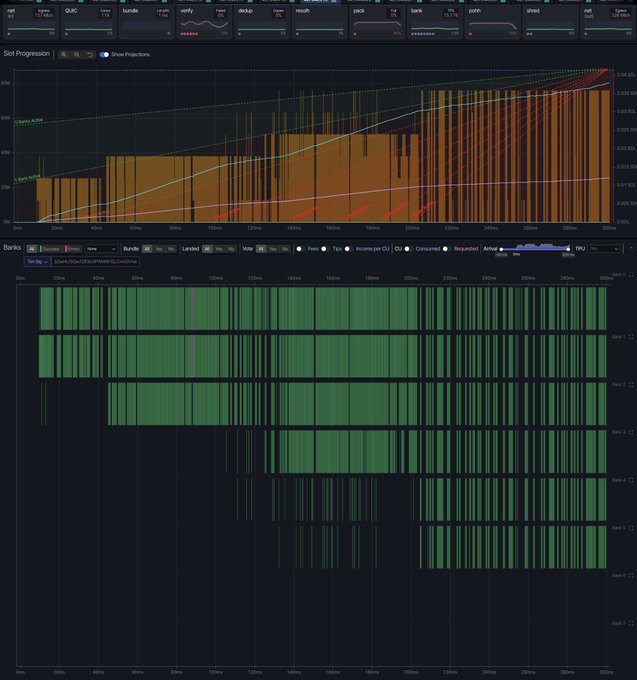Open the QUIC connections tile

click(88, 23)
